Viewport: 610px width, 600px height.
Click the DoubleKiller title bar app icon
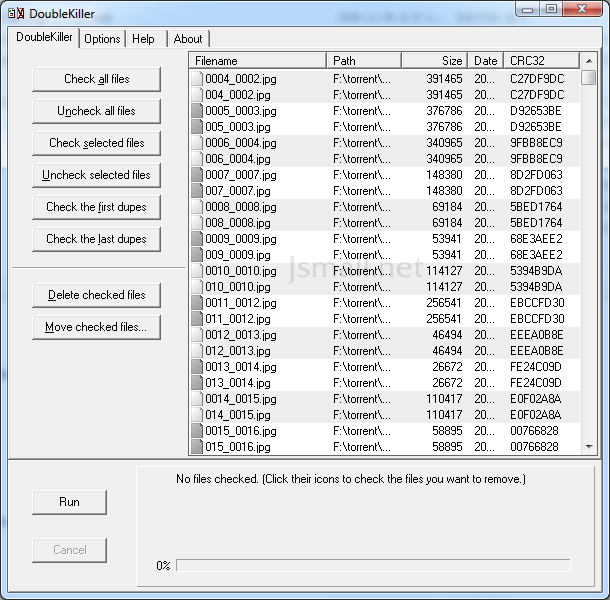tap(16, 14)
